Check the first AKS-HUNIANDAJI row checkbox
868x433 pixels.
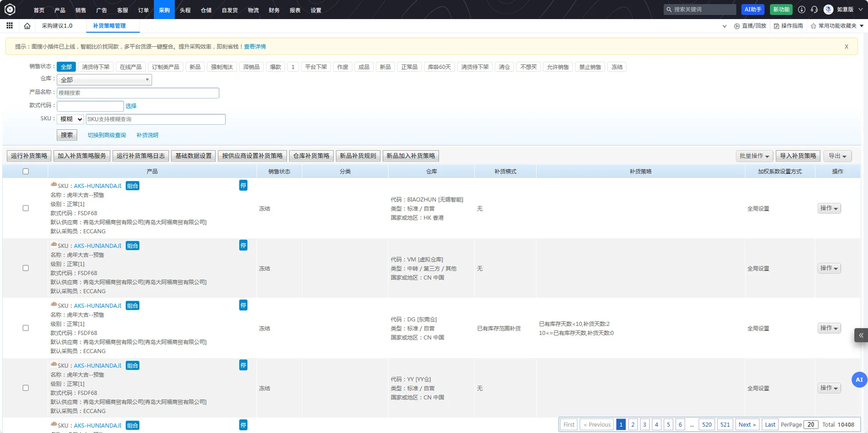[x=25, y=208]
